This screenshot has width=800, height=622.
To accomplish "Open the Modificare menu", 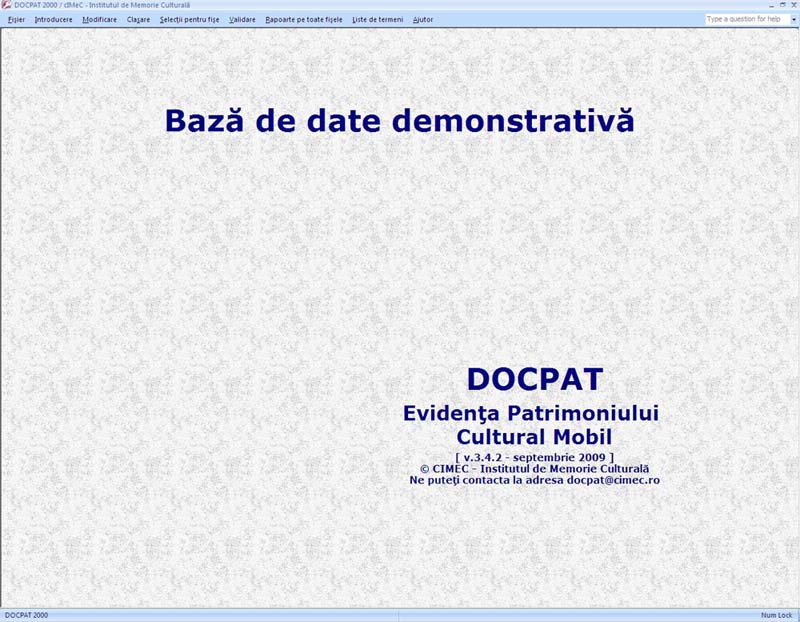I will [99, 19].
